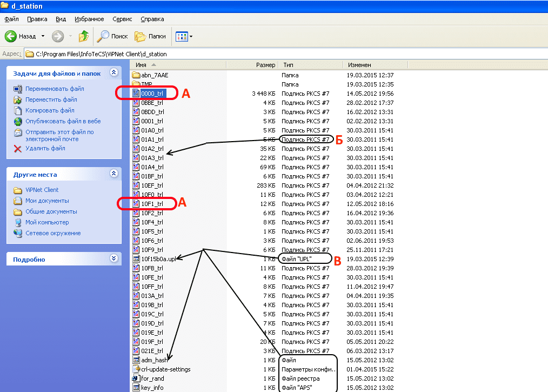Image resolution: width=548 pixels, height=392 pixels.
Task: Select the abn_7AAE folder icon
Action: point(136,75)
